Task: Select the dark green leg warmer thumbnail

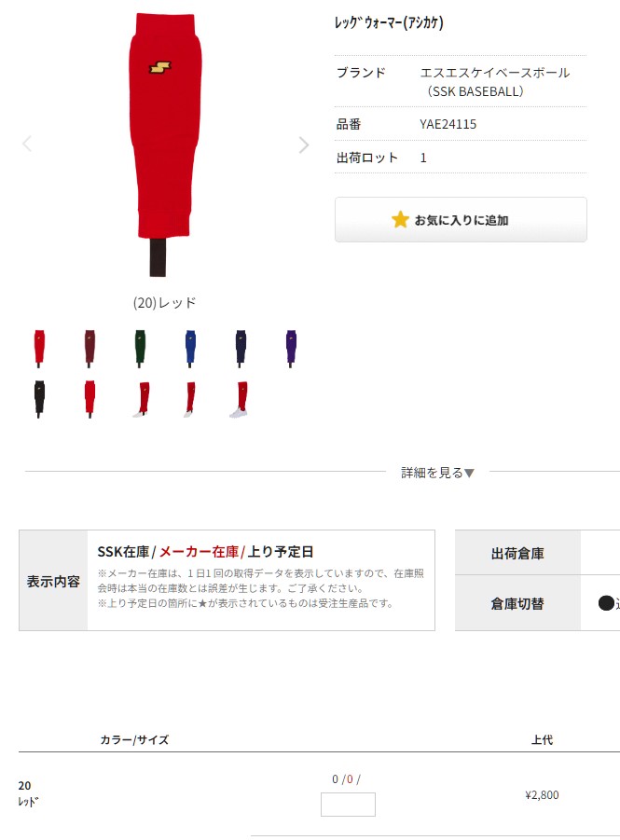Action: tap(140, 349)
